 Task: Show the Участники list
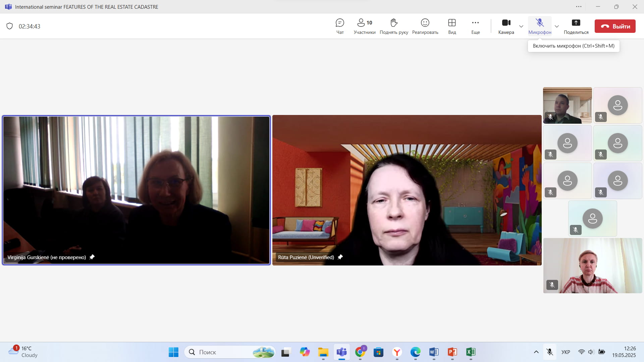pyautogui.click(x=365, y=26)
